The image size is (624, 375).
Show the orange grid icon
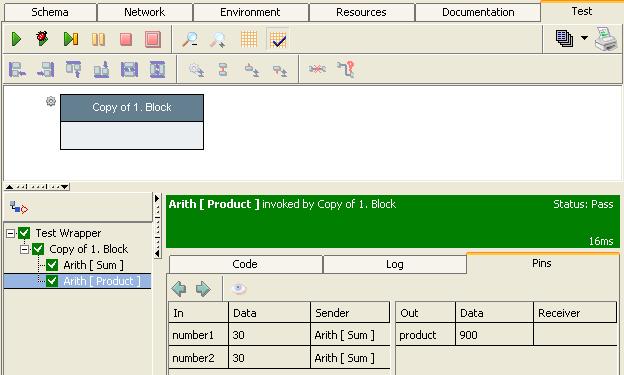pos(249,39)
